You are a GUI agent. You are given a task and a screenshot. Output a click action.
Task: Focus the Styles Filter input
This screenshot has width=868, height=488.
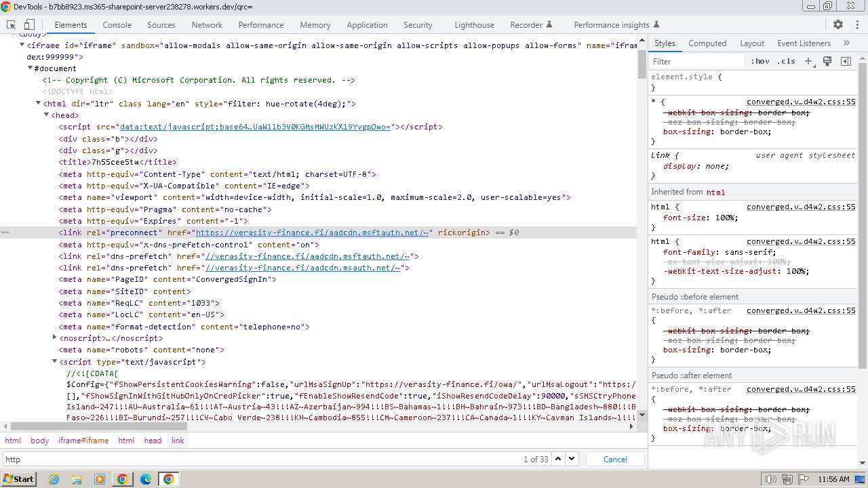point(697,61)
